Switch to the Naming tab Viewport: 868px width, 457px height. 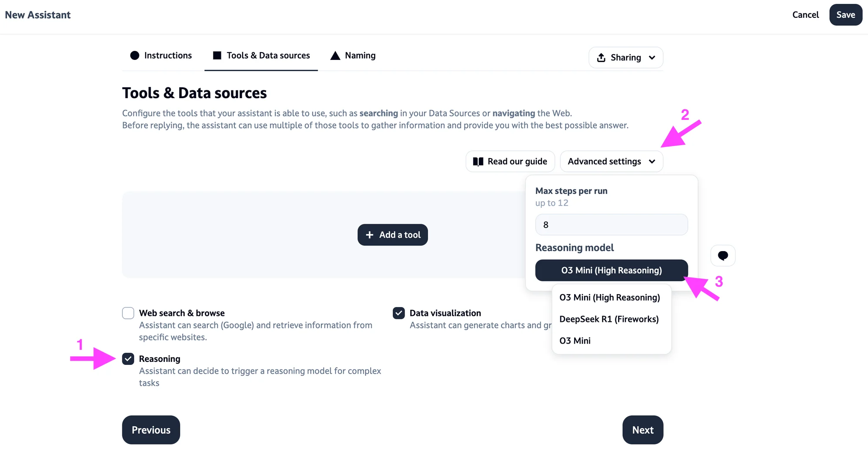360,55
